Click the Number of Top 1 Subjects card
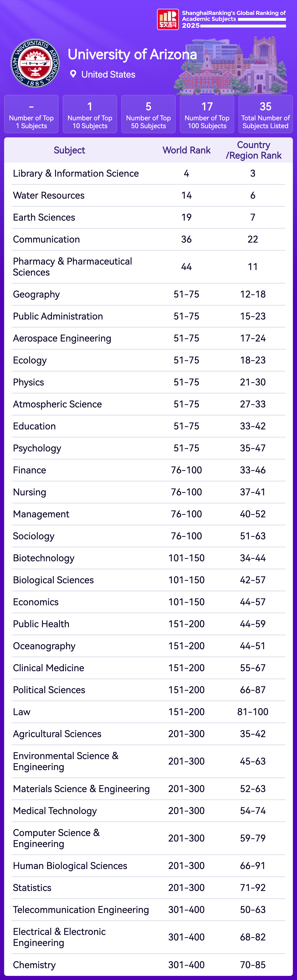The height and width of the screenshot is (980, 297). (x=31, y=114)
